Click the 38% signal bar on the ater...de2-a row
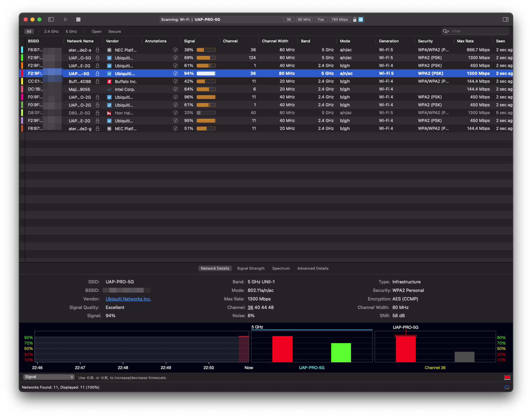Viewport: 532px width, 417px height. click(x=206, y=50)
